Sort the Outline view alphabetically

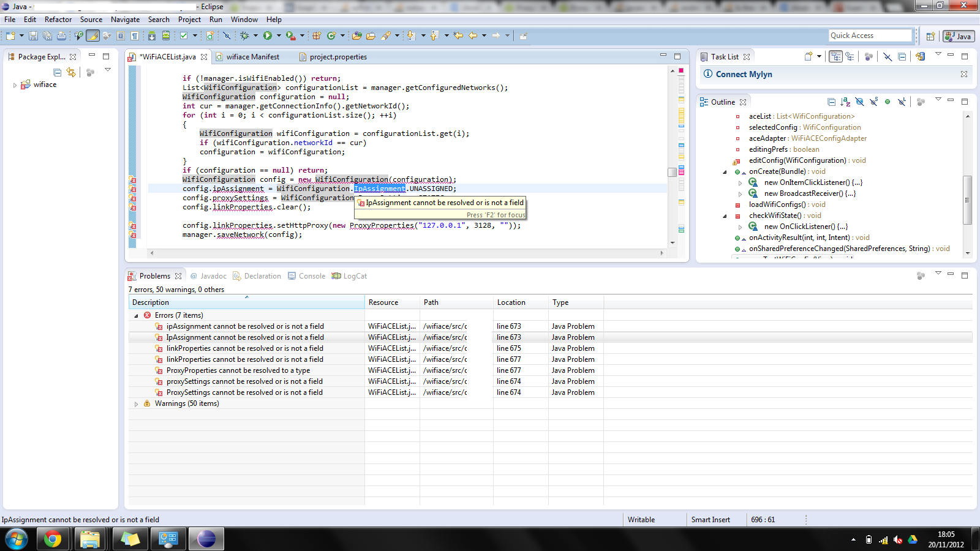click(845, 102)
